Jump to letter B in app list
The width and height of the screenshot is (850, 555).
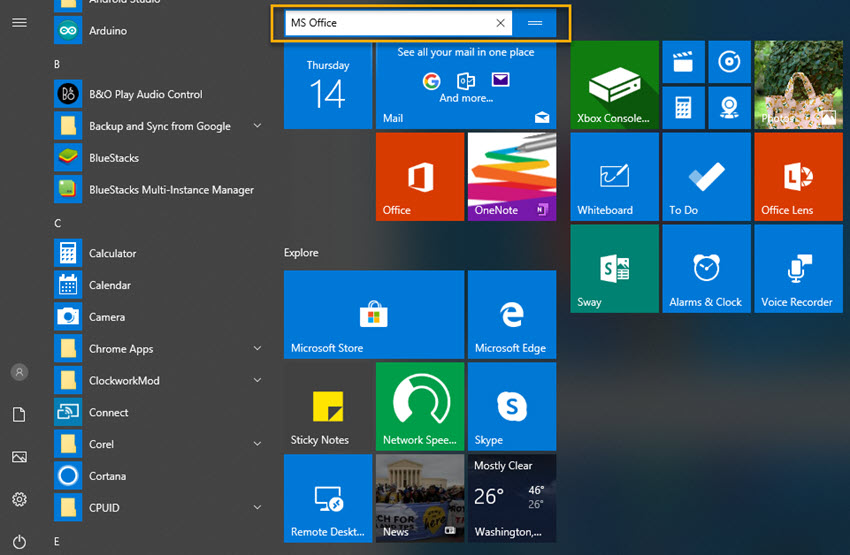click(57, 64)
